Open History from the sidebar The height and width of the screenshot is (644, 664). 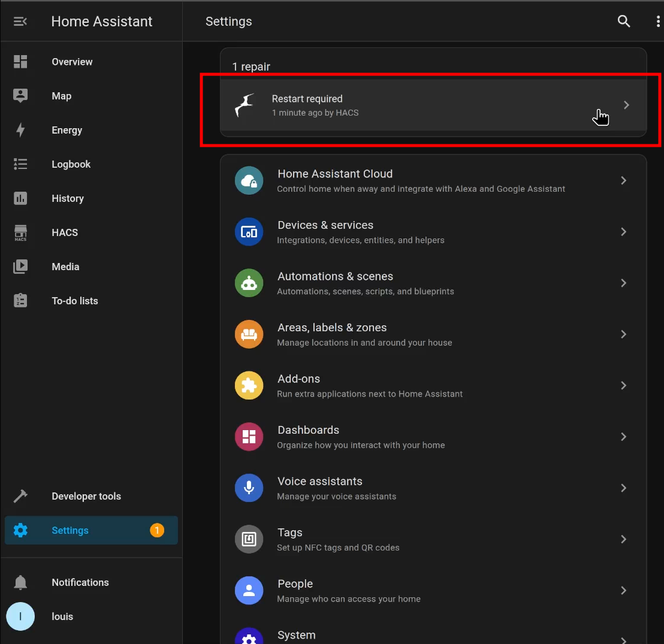[x=91, y=198]
